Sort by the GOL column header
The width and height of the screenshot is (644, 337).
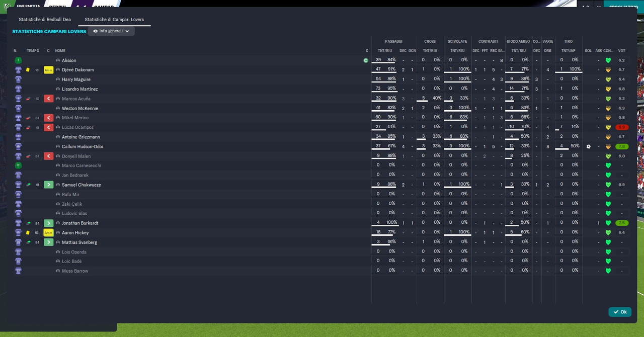click(588, 51)
